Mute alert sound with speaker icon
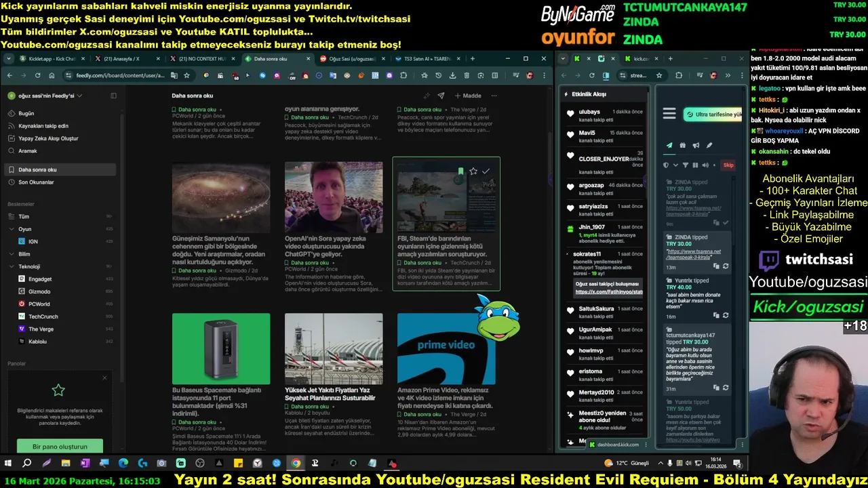Viewport: 868px width, 488px height. (x=705, y=165)
